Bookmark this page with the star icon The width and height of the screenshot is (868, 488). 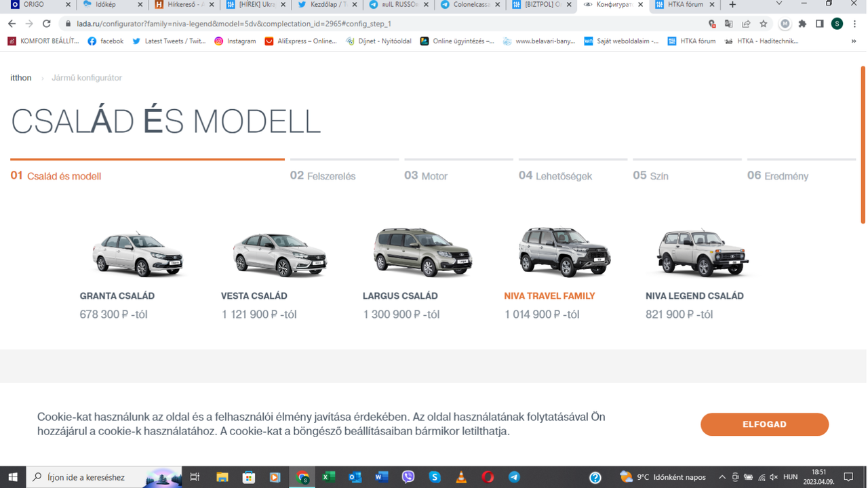tap(764, 24)
